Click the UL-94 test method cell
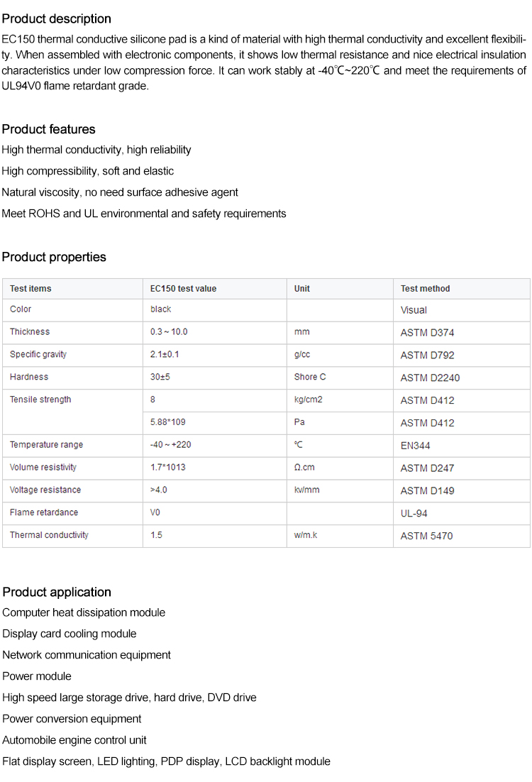This screenshot has width=532, height=782. [x=414, y=513]
